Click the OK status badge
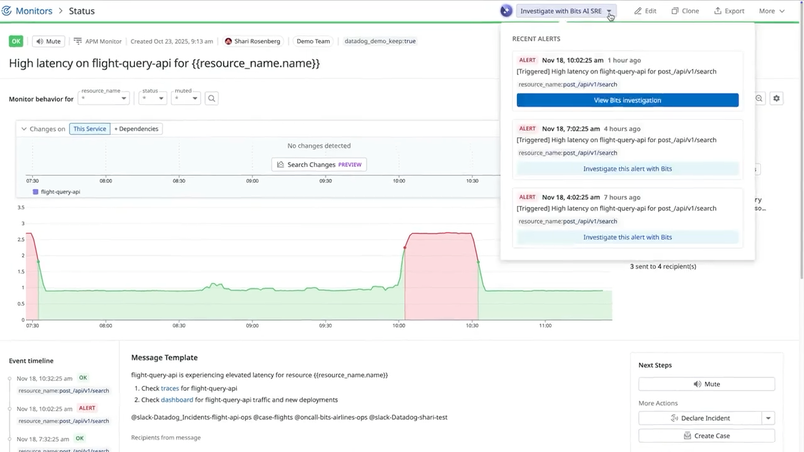The height and width of the screenshot is (452, 804). click(x=16, y=41)
